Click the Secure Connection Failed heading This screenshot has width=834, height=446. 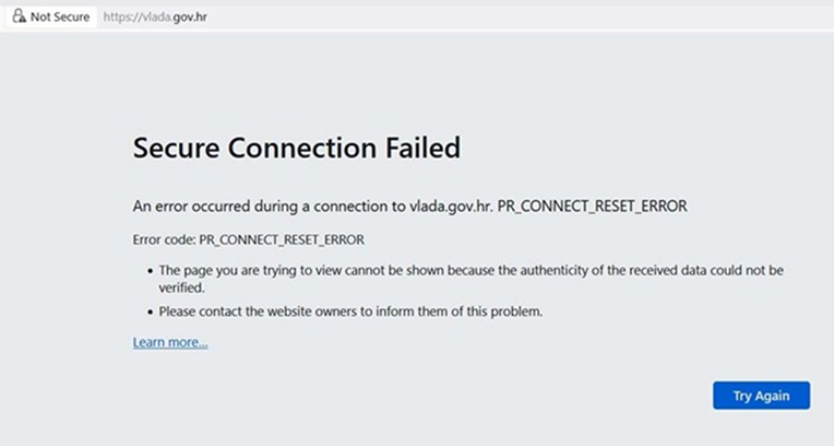[x=297, y=147]
